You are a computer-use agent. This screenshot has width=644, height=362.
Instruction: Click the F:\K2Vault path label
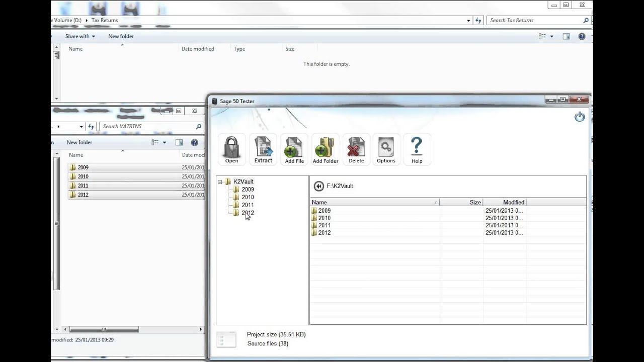(x=340, y=186)
